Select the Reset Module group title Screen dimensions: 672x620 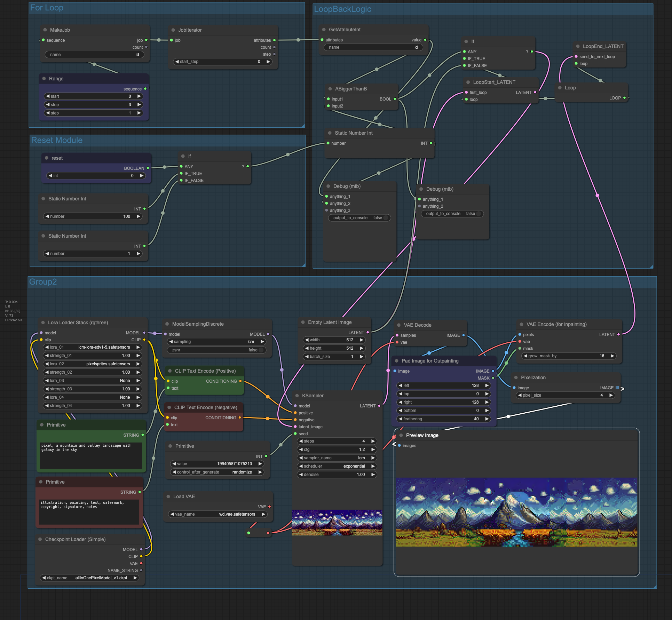point(57,140)
